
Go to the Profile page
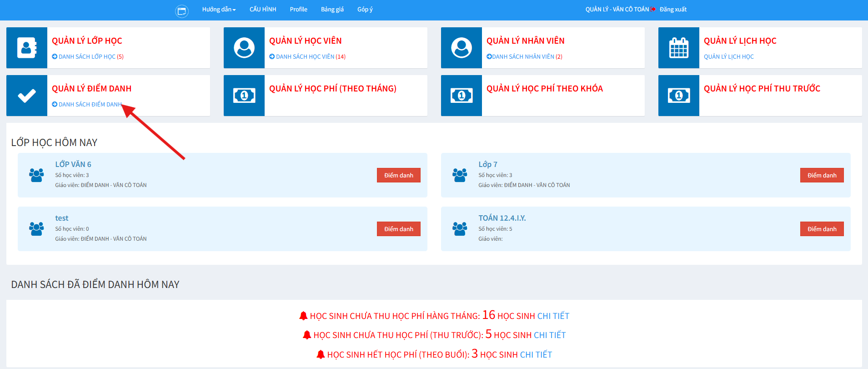(x=298, y=10)
